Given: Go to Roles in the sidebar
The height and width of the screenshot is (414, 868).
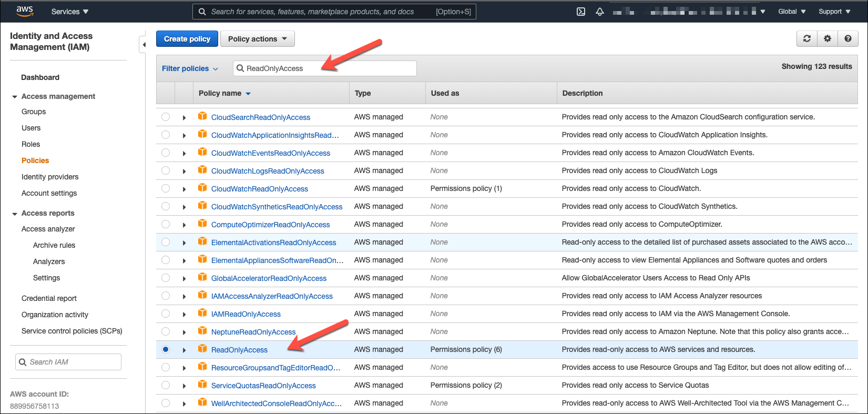Looking at the screenshot, I should coord(30,144).
